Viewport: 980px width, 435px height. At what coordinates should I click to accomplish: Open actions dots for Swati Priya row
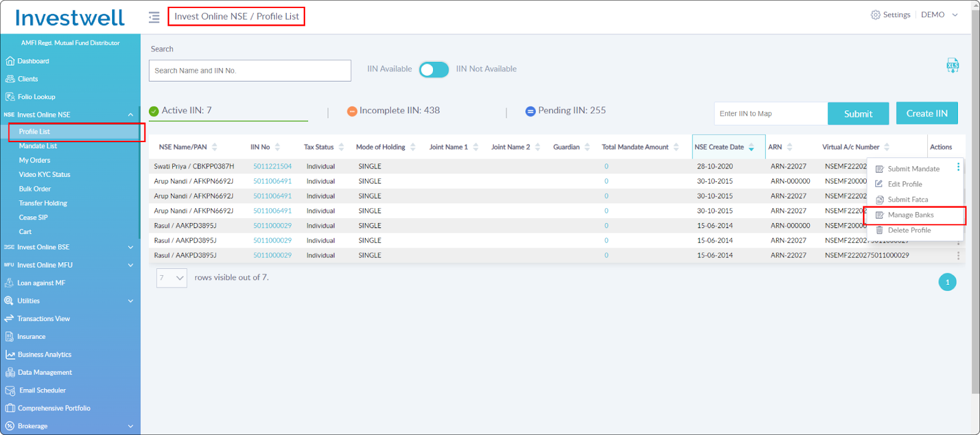pyautogui.click(x=959, y=167)
